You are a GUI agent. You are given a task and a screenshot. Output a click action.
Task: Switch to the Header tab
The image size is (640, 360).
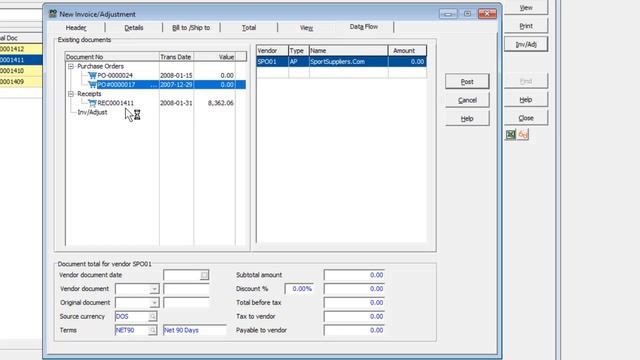pos(76,27)
